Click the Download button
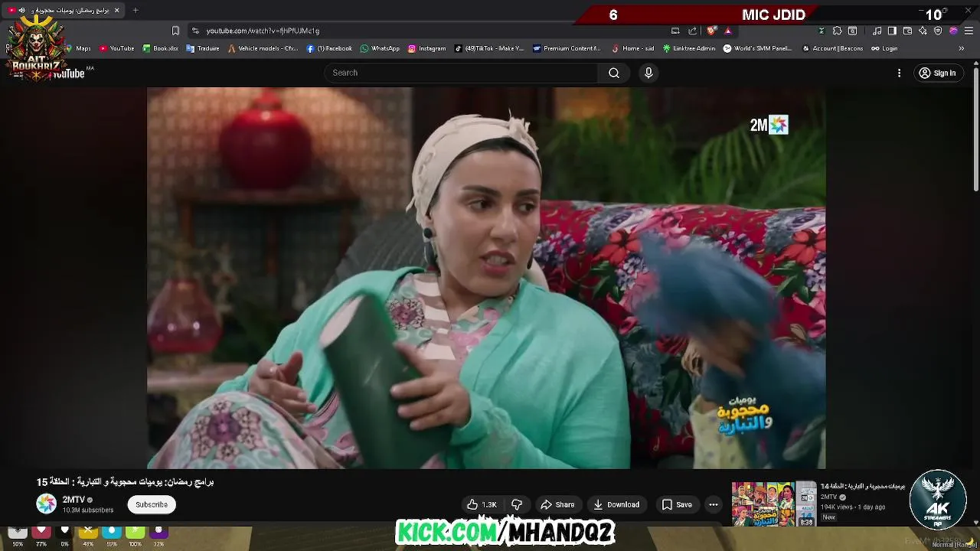Image resolution: width=980 pixels, height=551 pixels. coord(616,504)
